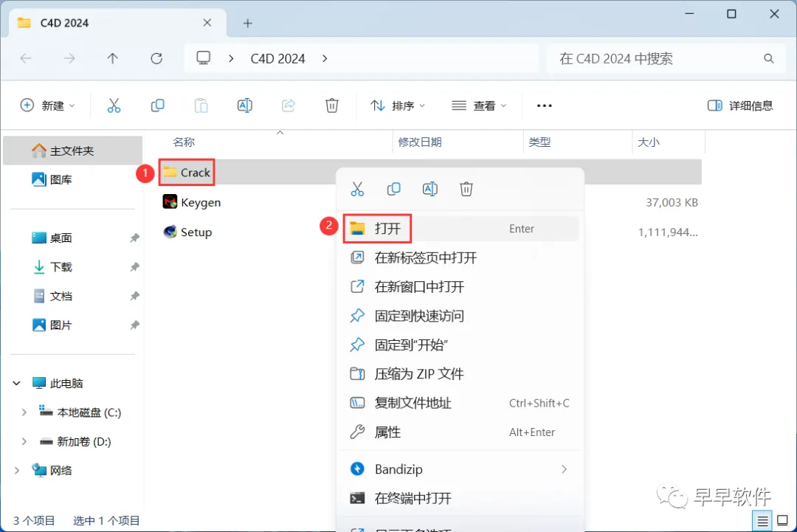The width and height of the screenshot is (797, 532).
Task: Sort by the 名称 column header
Action: click(184, 142)
